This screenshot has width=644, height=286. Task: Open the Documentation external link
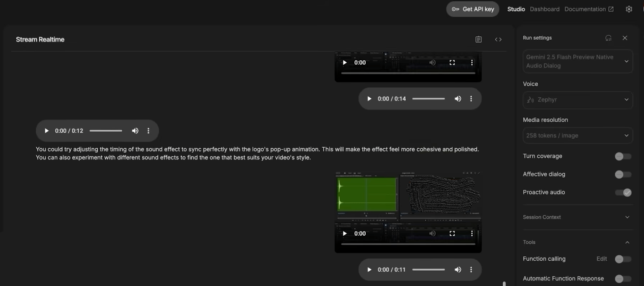pos(589,9)
